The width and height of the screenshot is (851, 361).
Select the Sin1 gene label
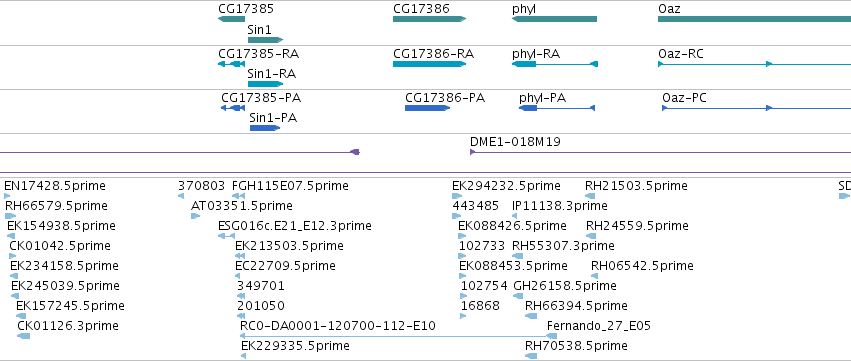click(259, 29)
